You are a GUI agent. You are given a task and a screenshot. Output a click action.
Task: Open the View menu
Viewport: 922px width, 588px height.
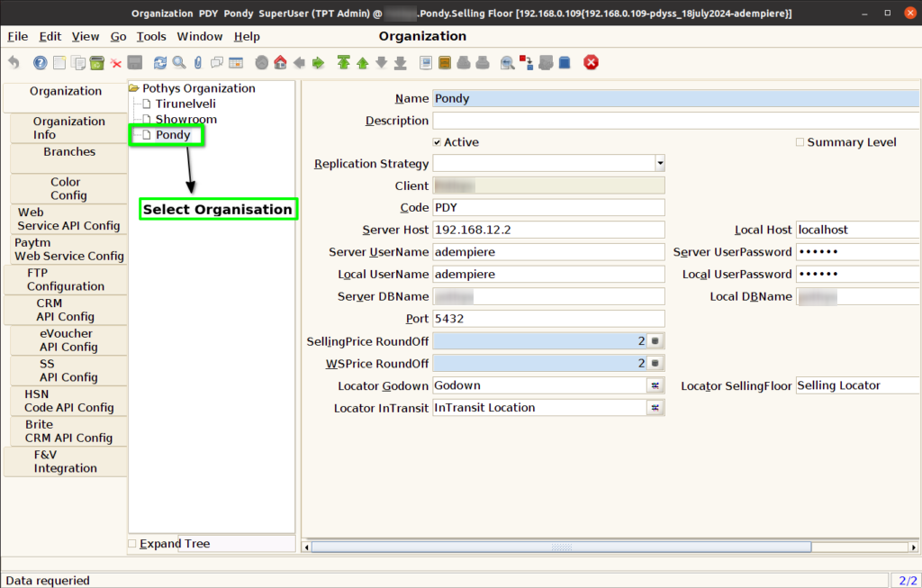86,36
